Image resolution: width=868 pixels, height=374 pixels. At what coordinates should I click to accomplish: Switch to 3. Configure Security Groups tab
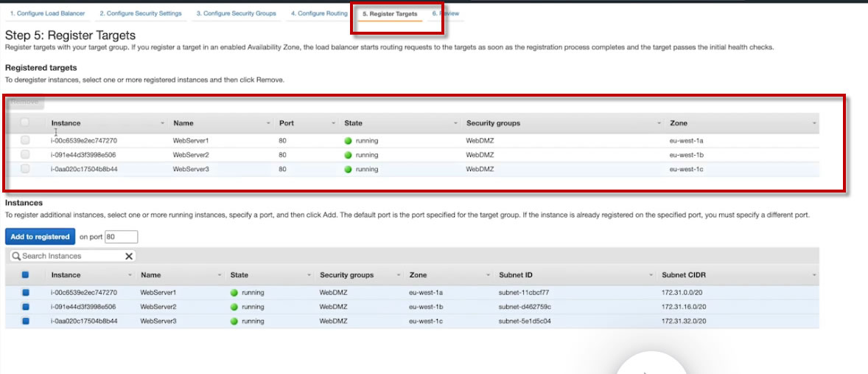236,13
